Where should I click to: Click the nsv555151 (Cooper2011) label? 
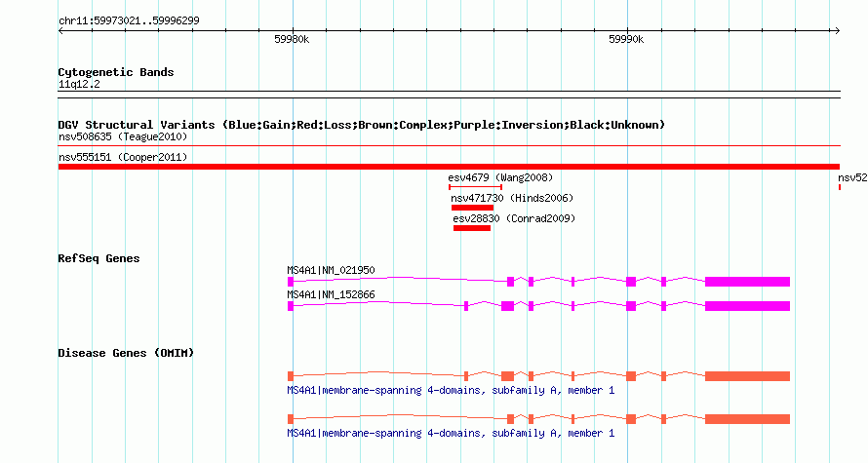click(x=123, y=157)
